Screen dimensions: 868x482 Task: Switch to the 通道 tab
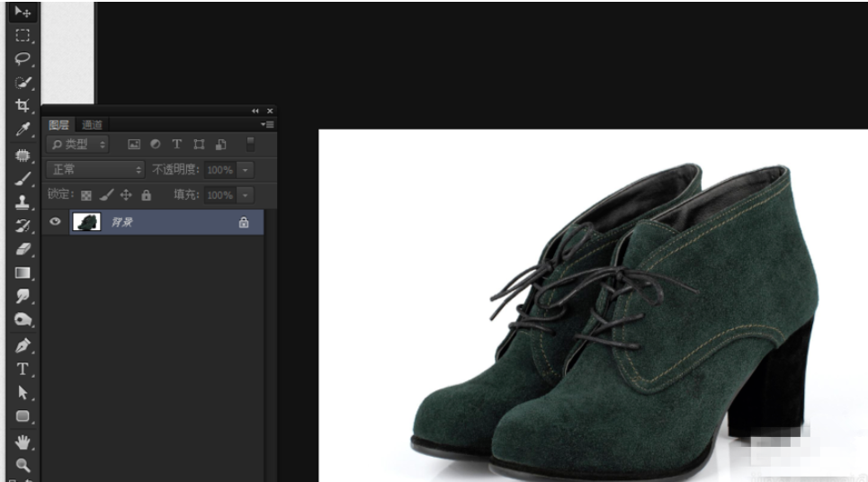click(x=92, y=125)
